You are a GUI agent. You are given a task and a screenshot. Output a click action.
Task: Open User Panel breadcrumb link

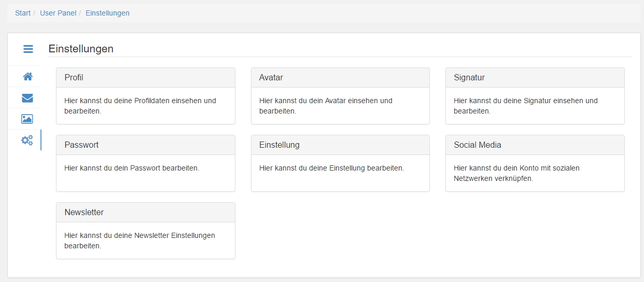pyautogui.click(x=58, y=13)
